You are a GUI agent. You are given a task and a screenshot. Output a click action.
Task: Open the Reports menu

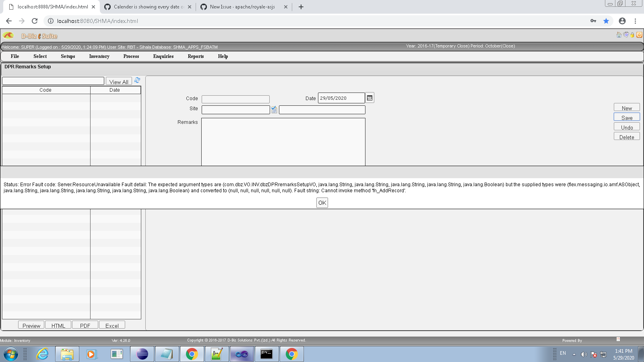pyautogui.click(x=196, y=56)
